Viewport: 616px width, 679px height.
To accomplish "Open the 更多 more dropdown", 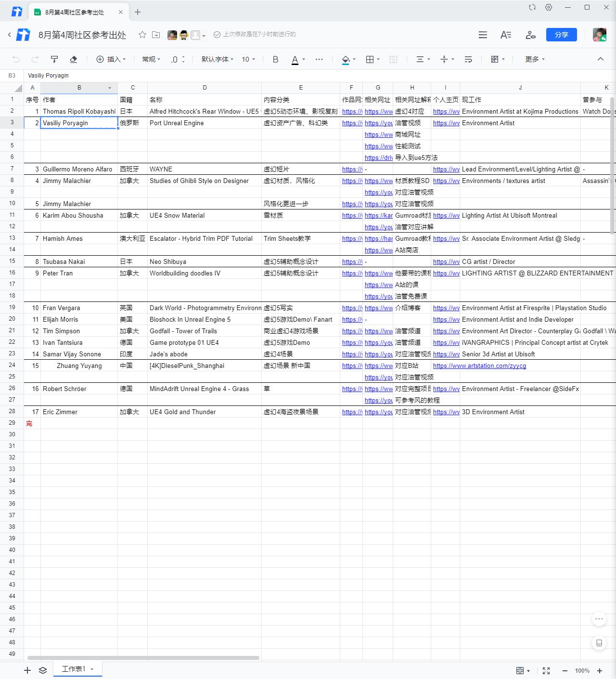I will tap(535, 59).
